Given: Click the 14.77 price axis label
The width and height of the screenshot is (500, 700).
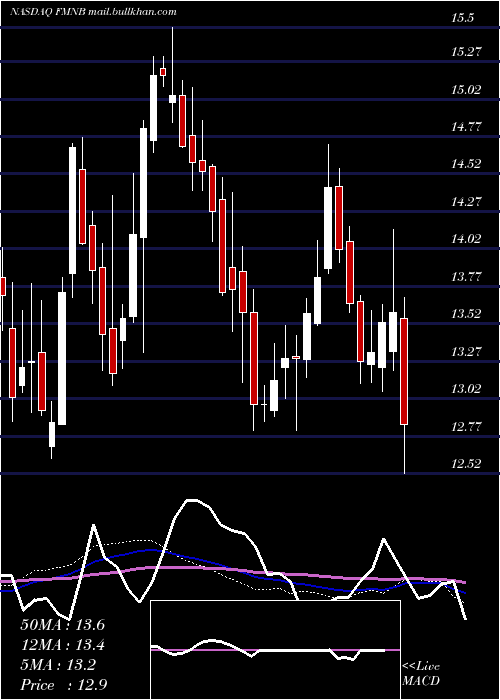Looking at the screenshot, I should (x=466, y=127).
